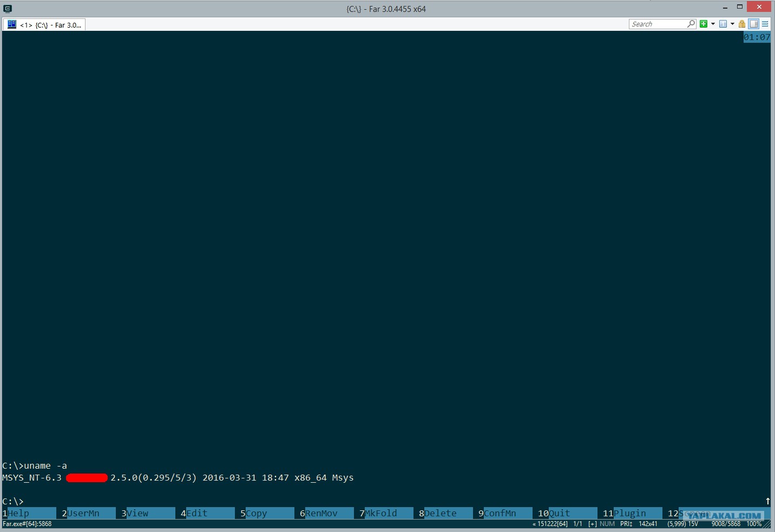Click the 11 Plugin key bar button
The height and width of the screenshot is (532, 775).
click(633, 513)
